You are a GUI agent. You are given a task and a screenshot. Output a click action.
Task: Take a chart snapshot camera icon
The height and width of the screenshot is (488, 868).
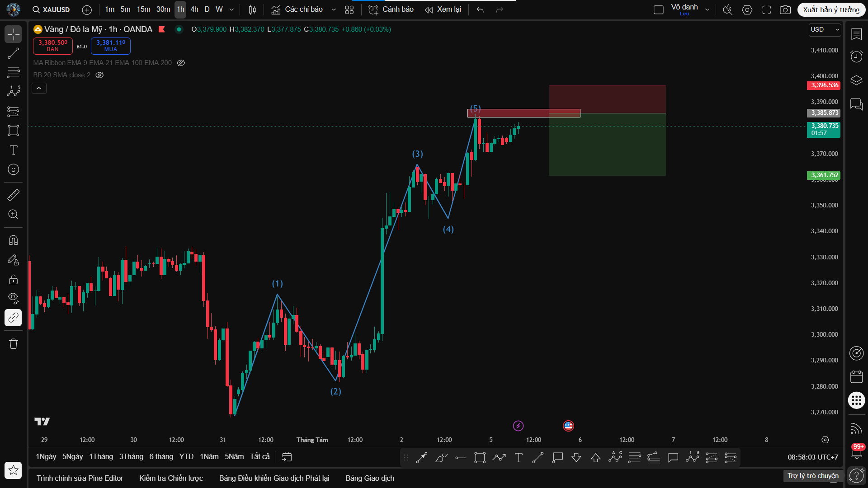pyautogui.click(x=786, y=9)
